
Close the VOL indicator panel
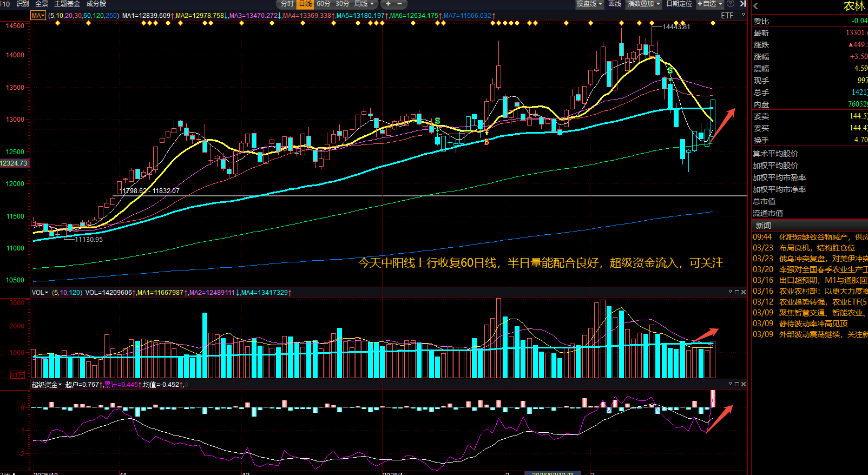(744, 292)
